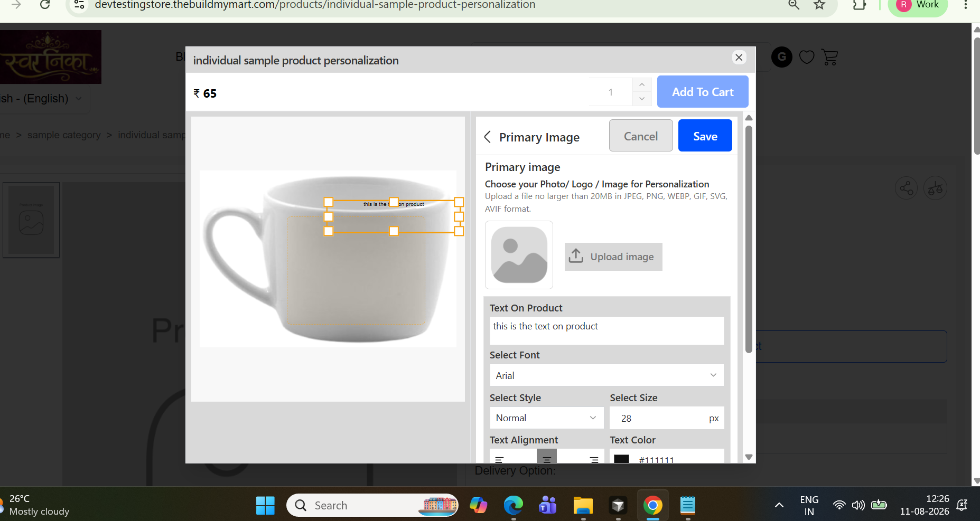Open the text color swatch
The width and height of the screenshot is (980, 521).
(622, 459)
